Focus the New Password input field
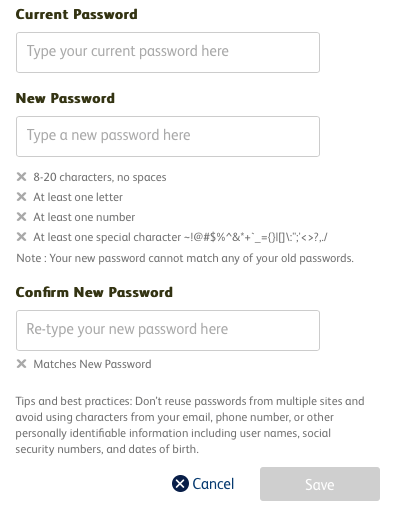 [x=168, y=136]
